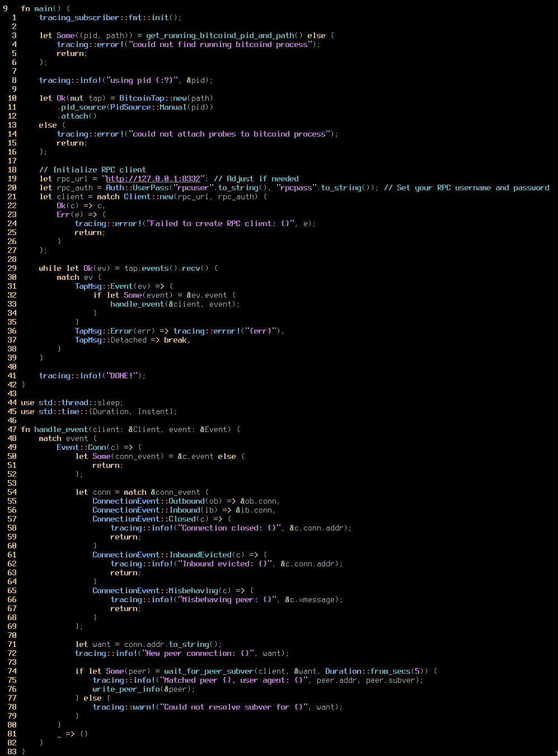The width and height of the screenshot is (558, 756).
Task: Click 'use std::thread::sleep;' import
Action: coord(72,402)
